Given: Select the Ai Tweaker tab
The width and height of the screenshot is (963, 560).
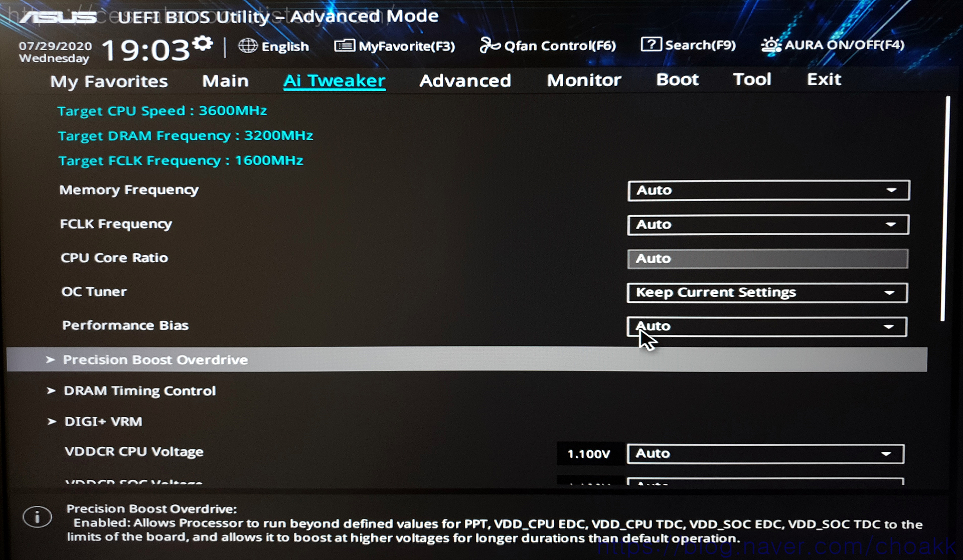Looking at the screenshot, I should coord(335,81).
